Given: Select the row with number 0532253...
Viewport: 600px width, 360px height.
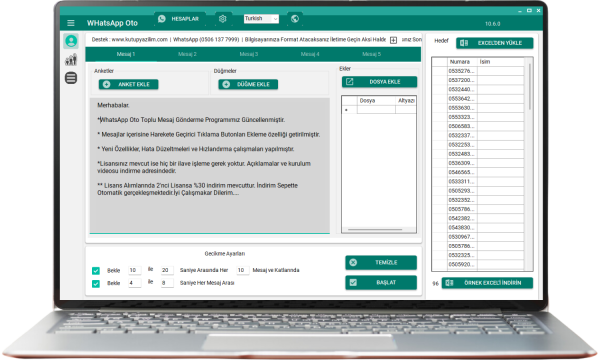Looking at the screenshot, I should (x=478, y=145).
